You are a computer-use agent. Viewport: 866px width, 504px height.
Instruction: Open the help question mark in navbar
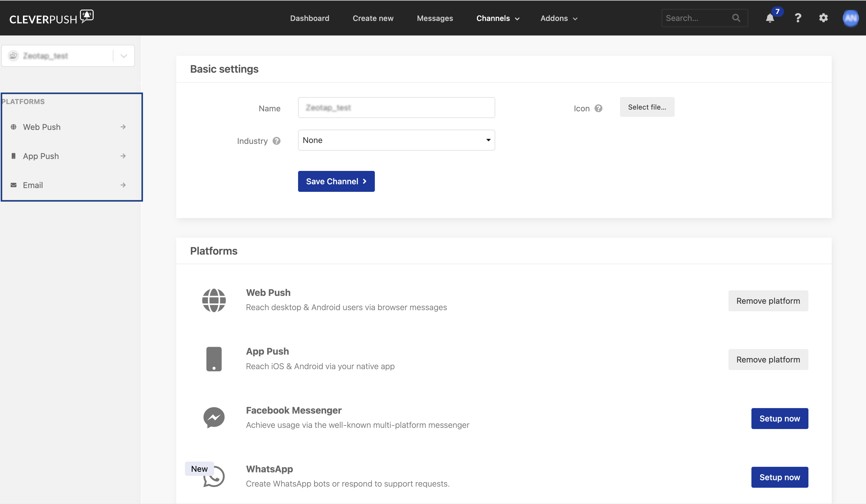pyautogui.click(x=798, y=18)
